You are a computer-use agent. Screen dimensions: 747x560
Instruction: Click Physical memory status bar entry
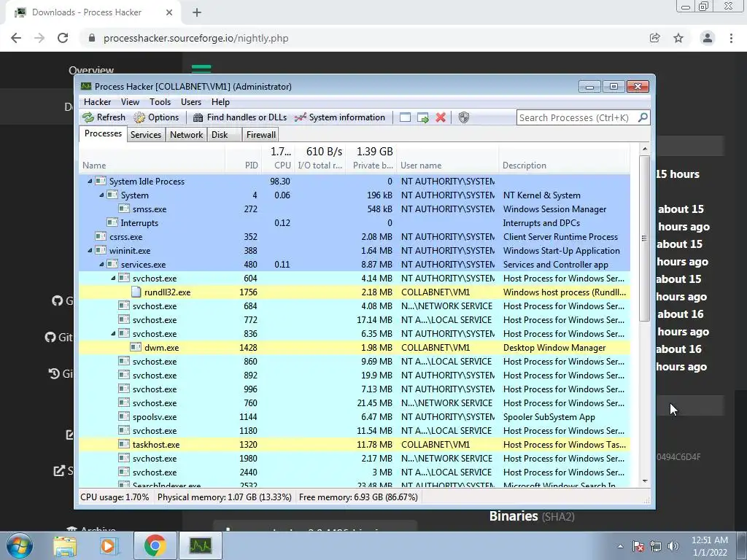coord(224,497)
